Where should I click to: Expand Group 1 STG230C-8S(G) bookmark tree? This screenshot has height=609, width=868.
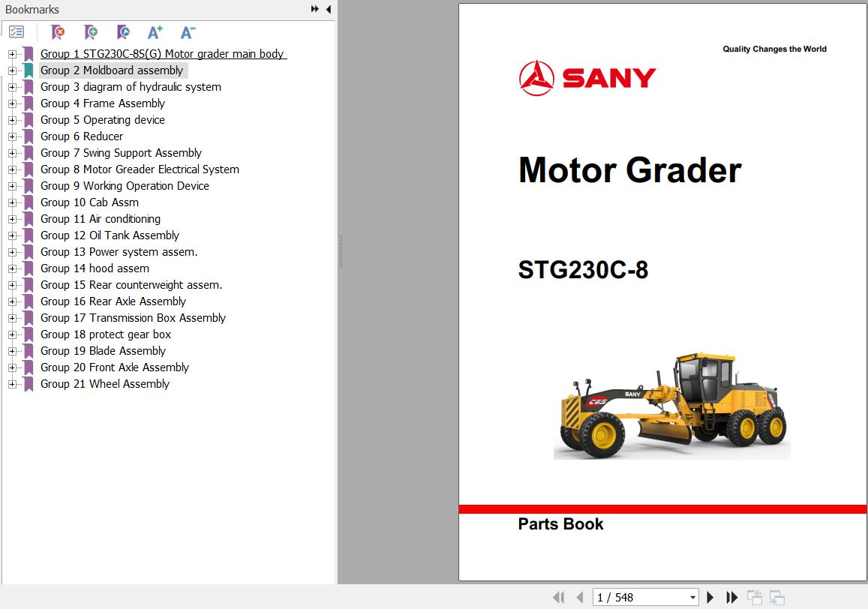(12, 54)
